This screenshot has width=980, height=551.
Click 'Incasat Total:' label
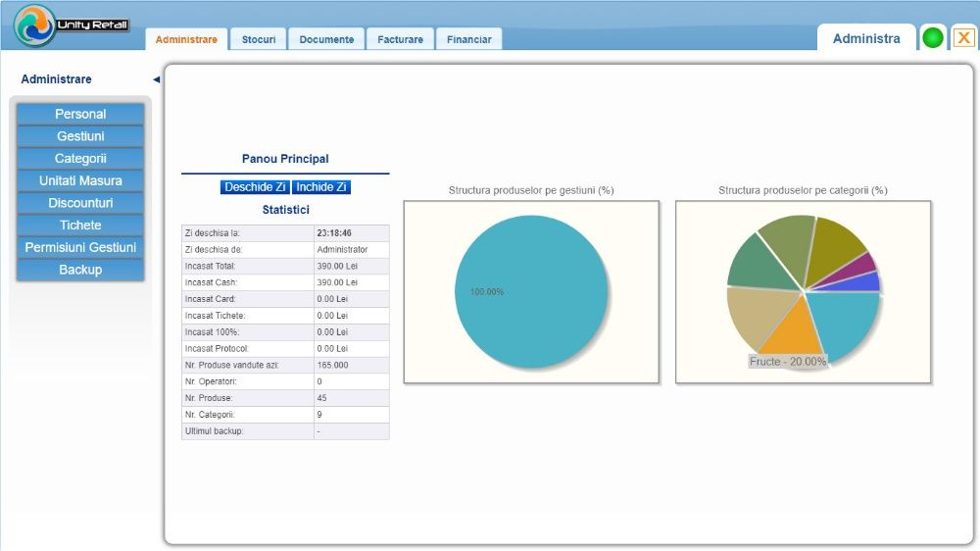pos(210,266)
